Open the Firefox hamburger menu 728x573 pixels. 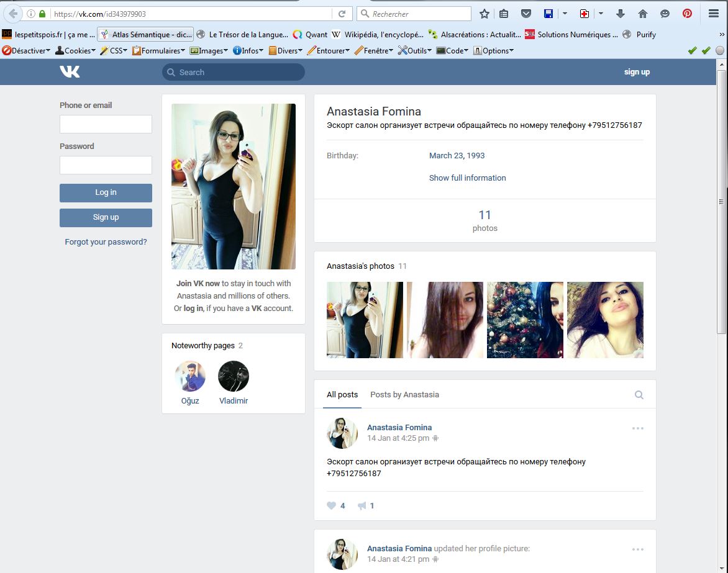(714, 14)
